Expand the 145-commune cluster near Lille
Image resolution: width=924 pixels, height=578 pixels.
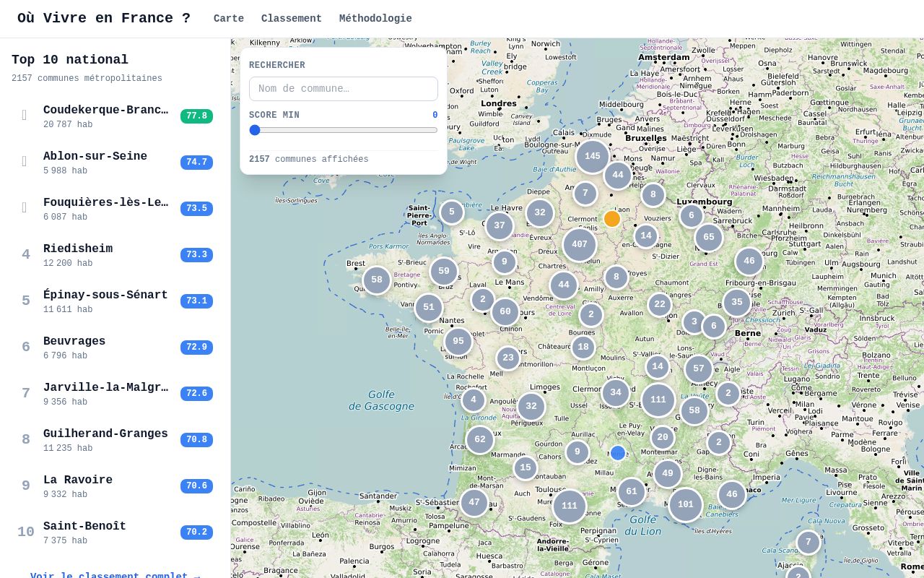pyautogui.click(x=593, y=157)
